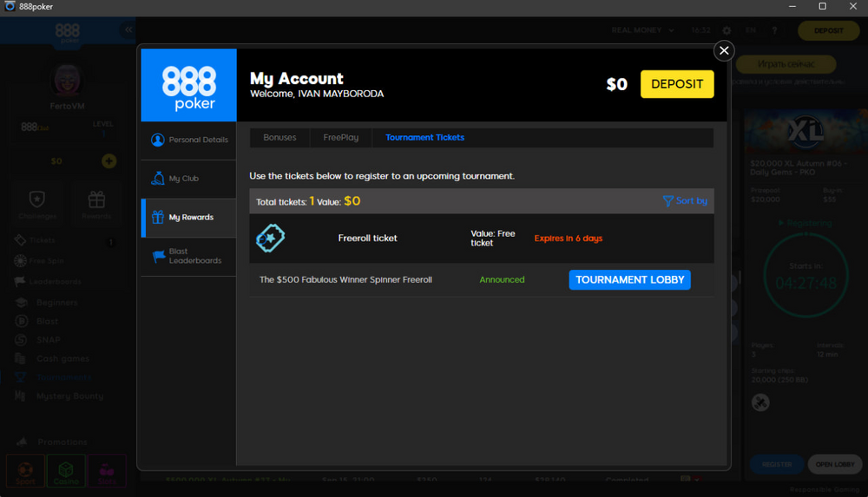Open Blast Leaderboards section
Image resolution: width=868 pixels, height=497 pixels.
pos(188,256)
